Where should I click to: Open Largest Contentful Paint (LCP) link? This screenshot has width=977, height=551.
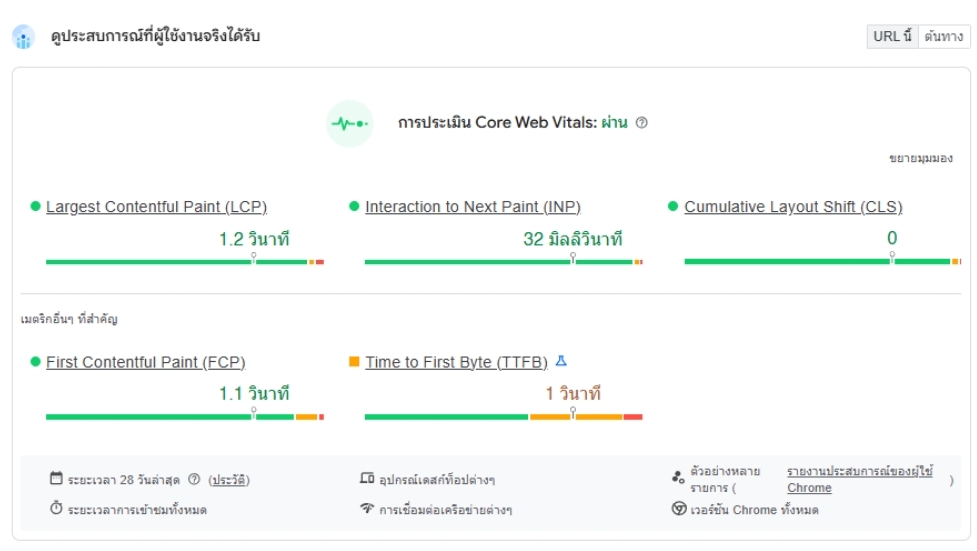tap(156, 207)
